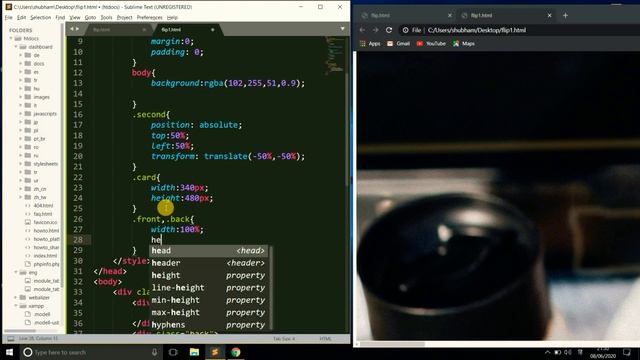The height and width of the screenshot is (360, 640).
Task: Open the Apps bookmark in Chrome
Action: [x=370, y=44]
